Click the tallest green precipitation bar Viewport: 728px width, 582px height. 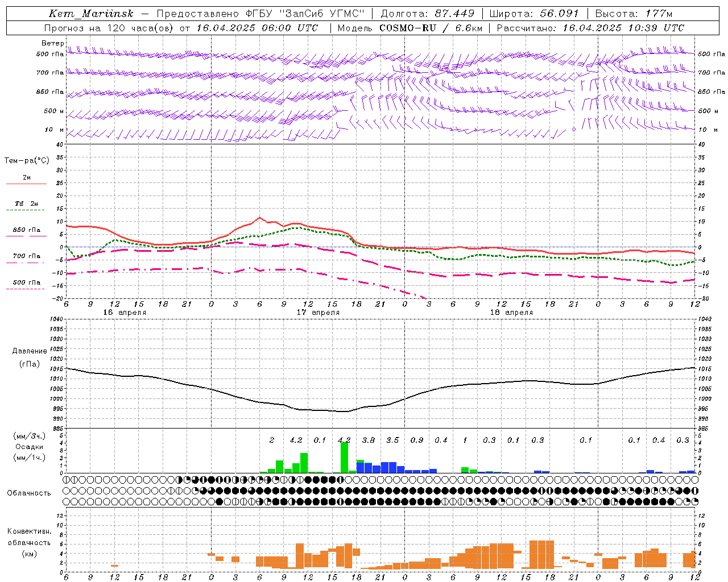344,458
